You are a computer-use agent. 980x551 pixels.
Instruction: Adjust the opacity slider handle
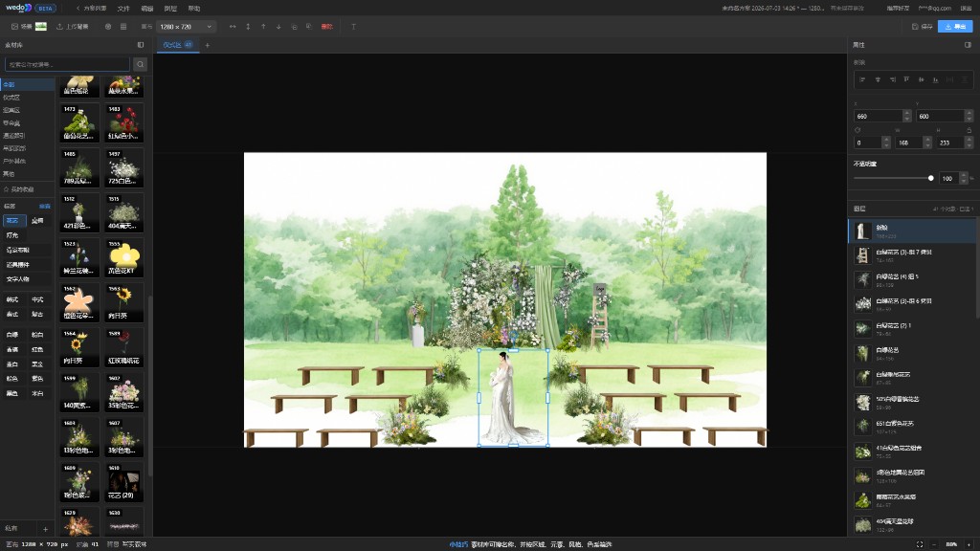point(930,178)
